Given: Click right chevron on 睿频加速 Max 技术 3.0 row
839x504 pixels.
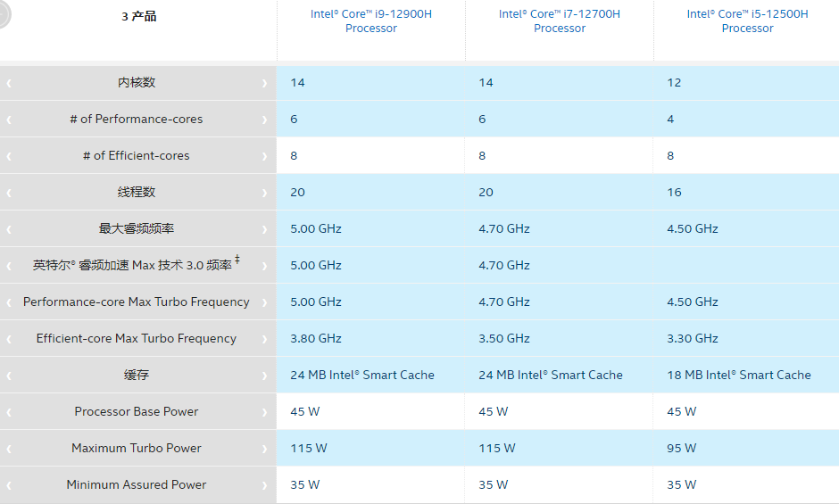Looking at the screenshot, I should (264, 266).
